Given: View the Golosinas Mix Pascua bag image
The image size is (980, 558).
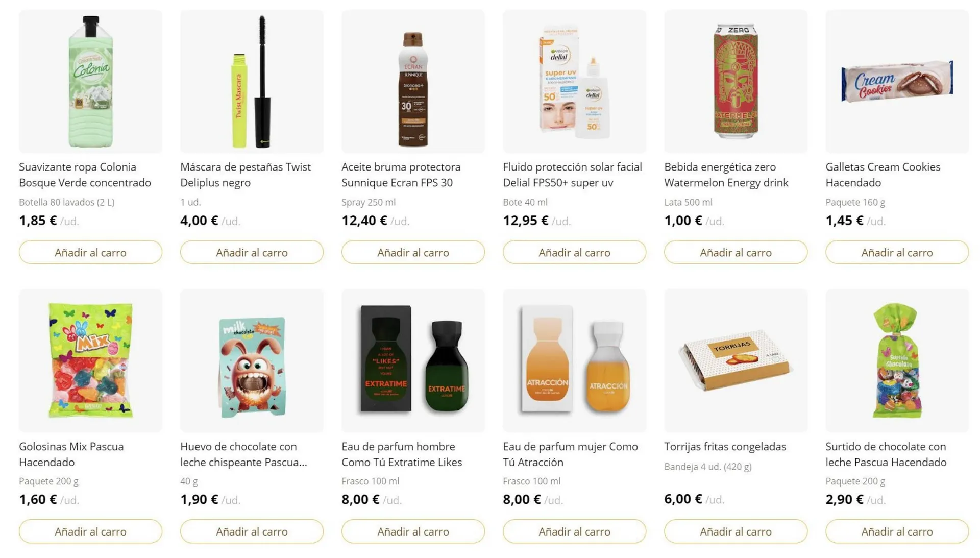Looking at the screenshot, I should [x=90, y=360].
